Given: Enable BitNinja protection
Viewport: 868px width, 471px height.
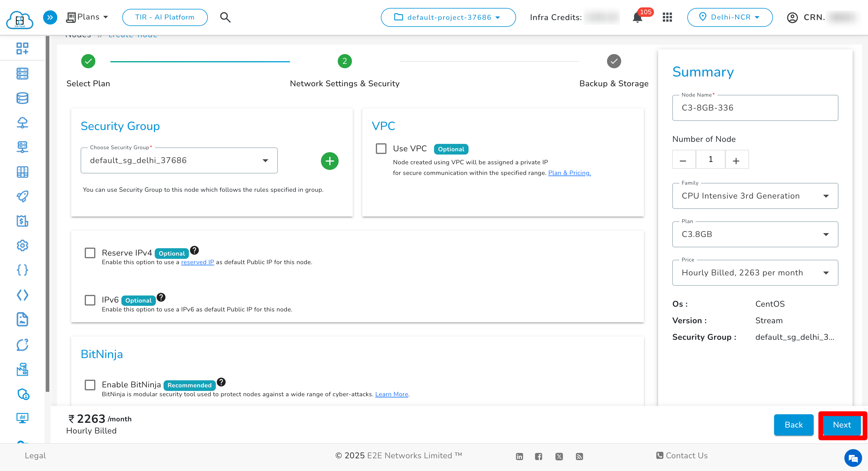Looking at the screenshot, I should pos(90,385).
